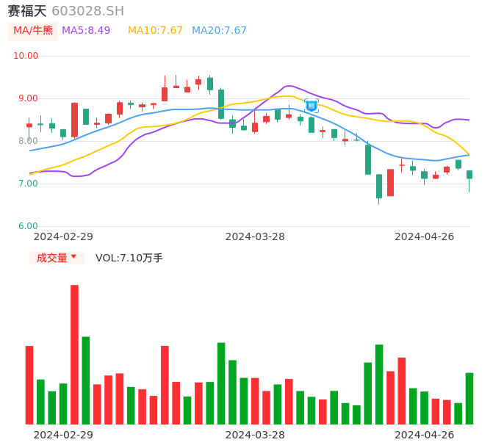Click the 2024-03-28 date on price axis
This screenshot has width=504, height=445.
click(x=255, y=236)
